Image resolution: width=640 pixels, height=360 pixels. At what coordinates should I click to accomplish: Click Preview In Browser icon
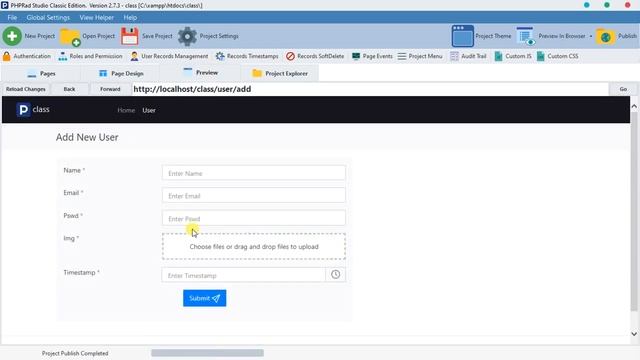point(525,36)
